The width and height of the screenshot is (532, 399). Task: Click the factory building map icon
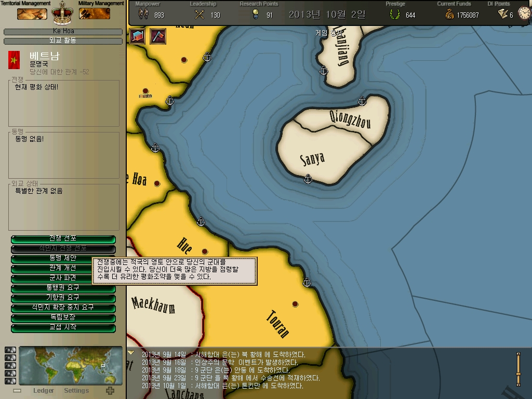click(137, 36)
